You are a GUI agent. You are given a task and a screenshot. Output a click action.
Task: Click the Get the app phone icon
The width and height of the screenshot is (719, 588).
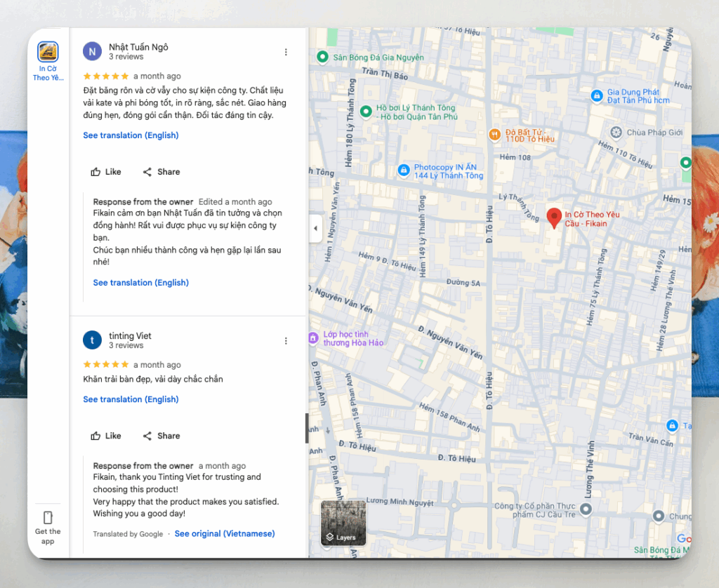tap(48, 517)
